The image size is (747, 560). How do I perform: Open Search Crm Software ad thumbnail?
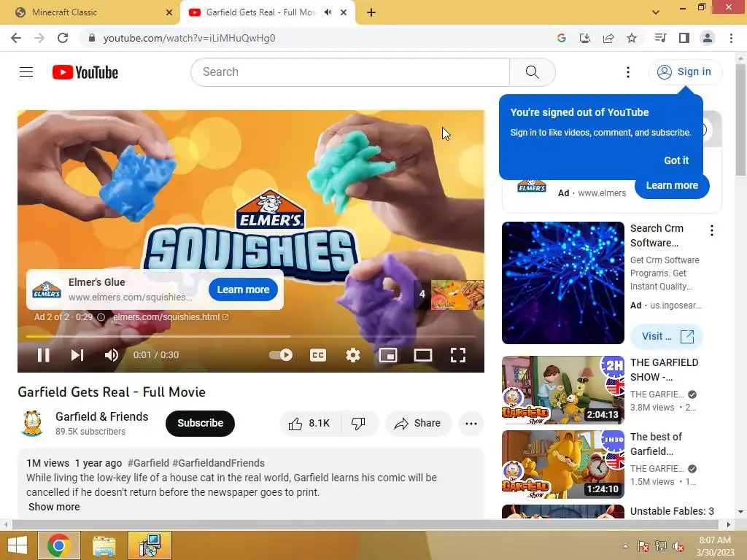[563, 283]
